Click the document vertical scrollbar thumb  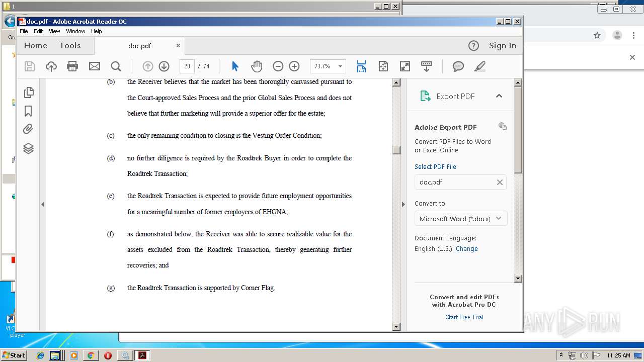click(396, 150)
